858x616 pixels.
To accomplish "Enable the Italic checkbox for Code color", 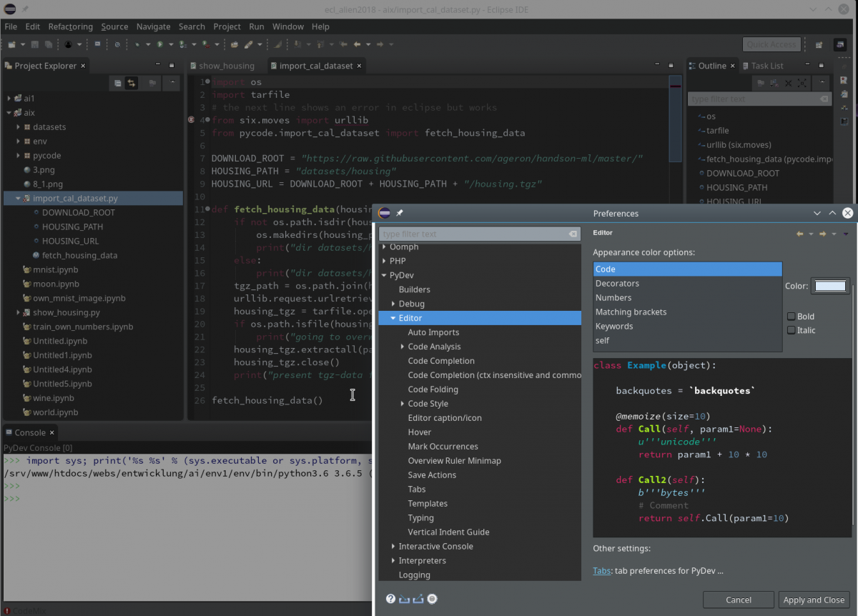I will coord(792,330).
